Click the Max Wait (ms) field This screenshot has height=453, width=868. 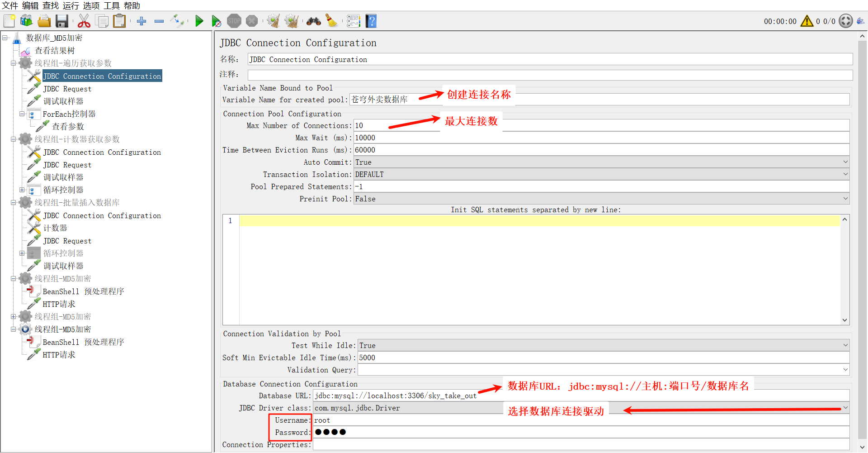click(x=601, y=138)
